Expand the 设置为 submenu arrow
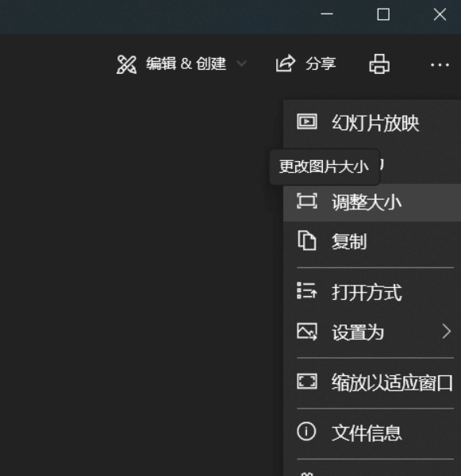This screenshot has height=476, width=461. click(x=447, y=331)
